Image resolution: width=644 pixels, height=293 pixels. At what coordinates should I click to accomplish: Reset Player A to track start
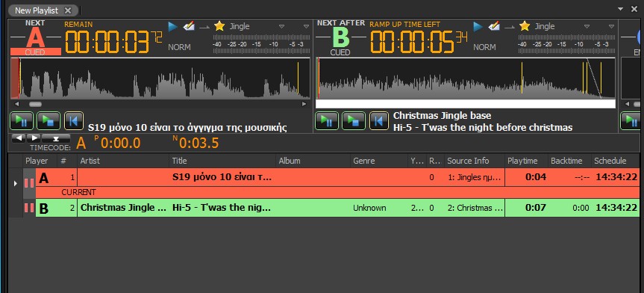74,121
